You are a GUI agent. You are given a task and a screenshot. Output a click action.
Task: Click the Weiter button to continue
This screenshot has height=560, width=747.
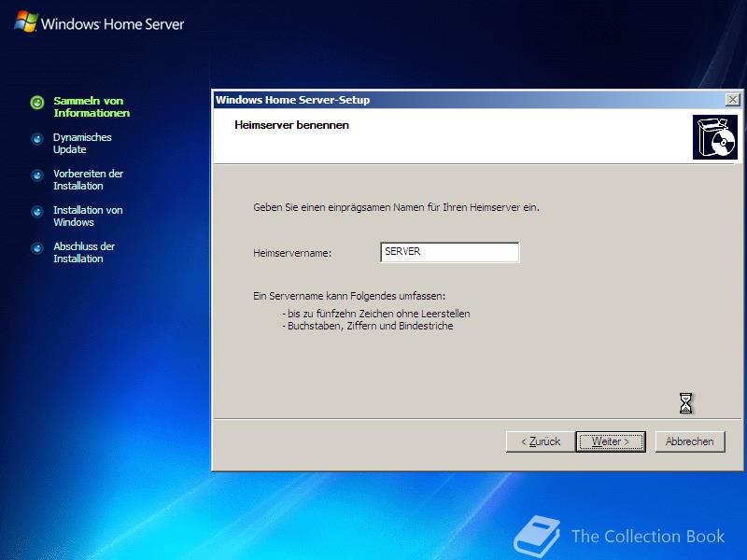coord(611,441)
